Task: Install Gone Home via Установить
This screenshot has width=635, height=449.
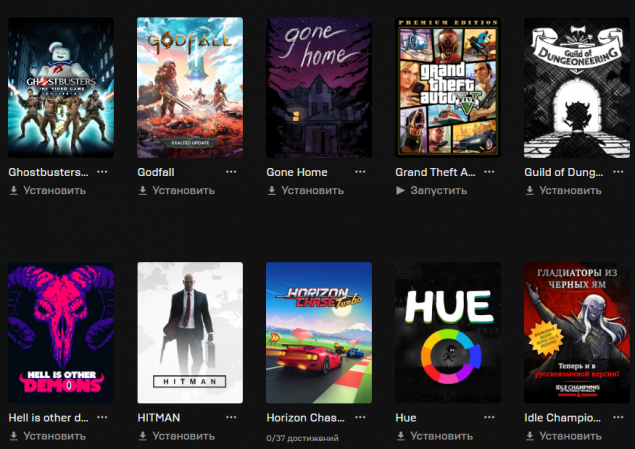Action: click(306, 190)
